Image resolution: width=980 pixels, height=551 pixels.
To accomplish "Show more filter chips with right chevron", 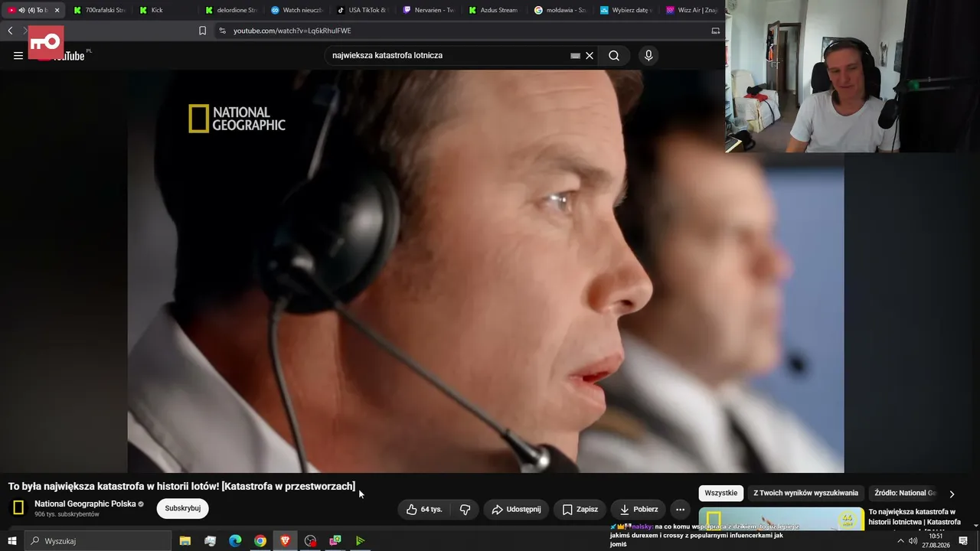I will point(952,494).
